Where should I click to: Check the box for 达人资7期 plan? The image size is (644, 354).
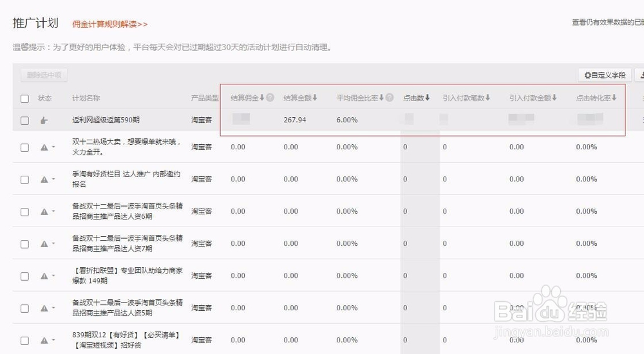point(24,244)
